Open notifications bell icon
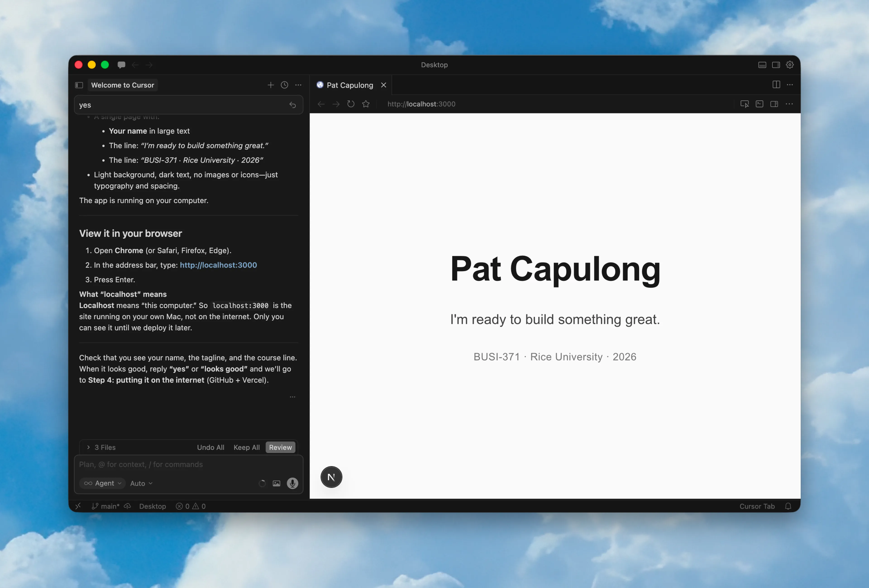This screenshot has height=588, width=869. (x=788, y=506)
